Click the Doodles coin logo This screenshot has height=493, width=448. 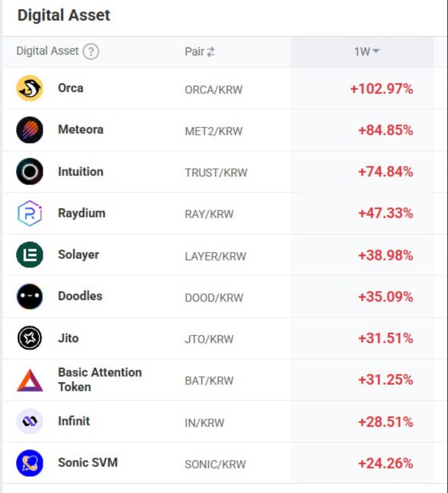coord(29,296)
